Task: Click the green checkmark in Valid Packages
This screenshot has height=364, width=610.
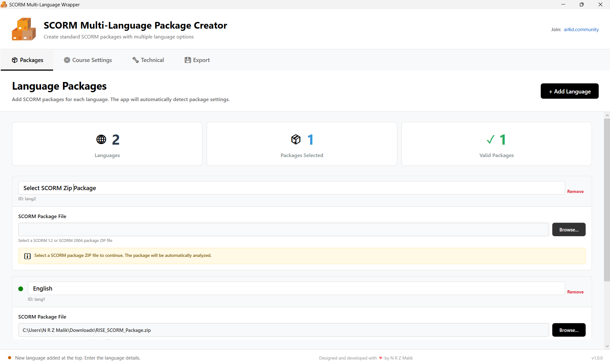Action: pyautogui.click(x=490, y=140)
